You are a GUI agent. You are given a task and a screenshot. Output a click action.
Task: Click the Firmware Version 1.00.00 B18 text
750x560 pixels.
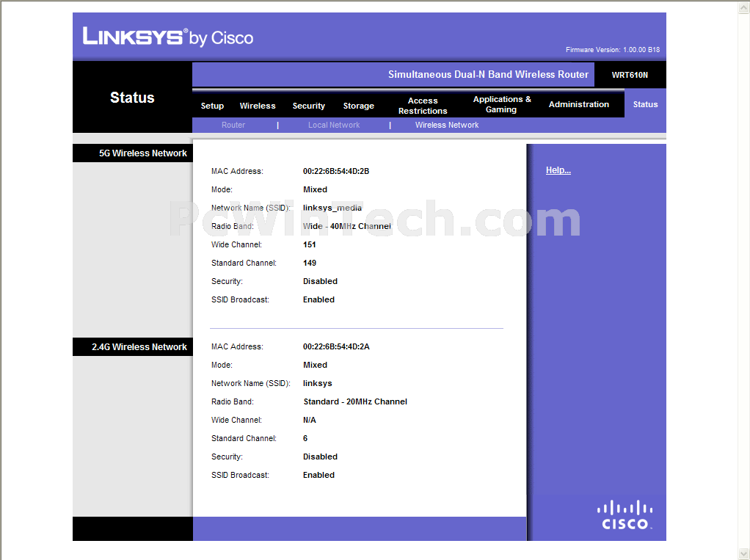click(612, 50)
